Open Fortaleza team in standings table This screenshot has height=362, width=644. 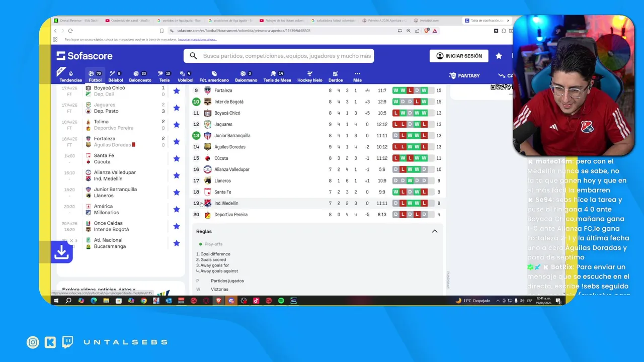(x=223, y=90)
